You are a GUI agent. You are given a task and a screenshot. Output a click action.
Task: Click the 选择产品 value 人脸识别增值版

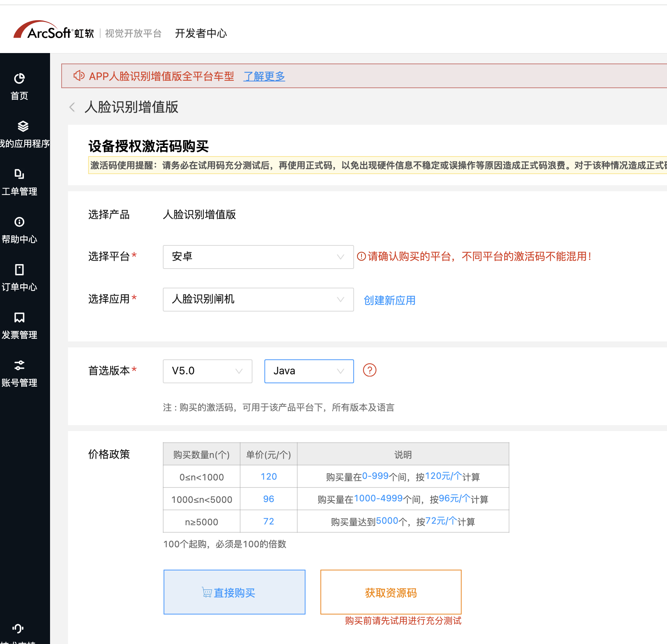coord(199,214)
